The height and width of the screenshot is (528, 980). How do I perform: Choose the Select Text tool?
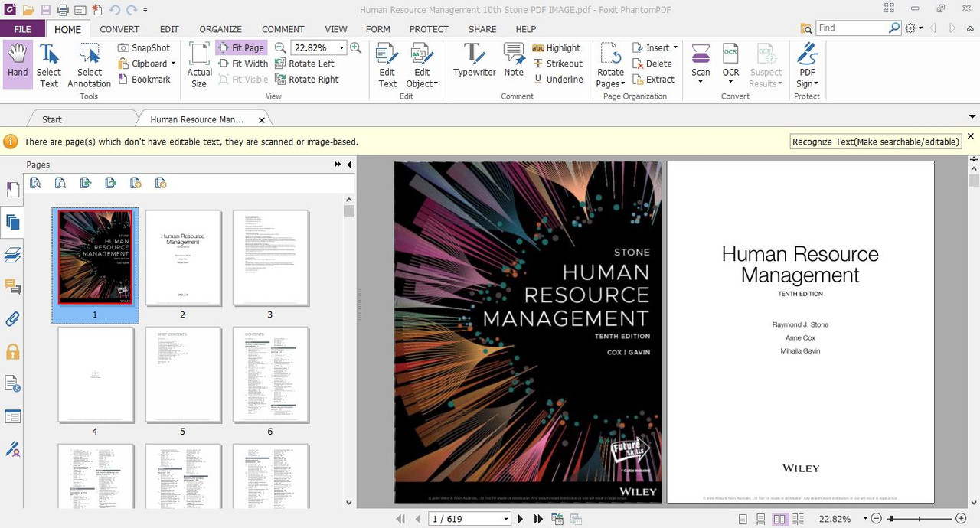49,64
